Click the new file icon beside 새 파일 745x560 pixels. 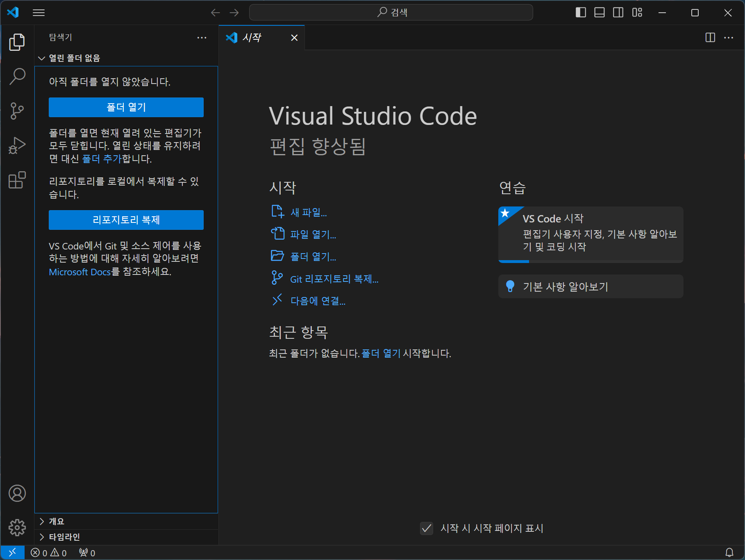click(x=277, y=212)
